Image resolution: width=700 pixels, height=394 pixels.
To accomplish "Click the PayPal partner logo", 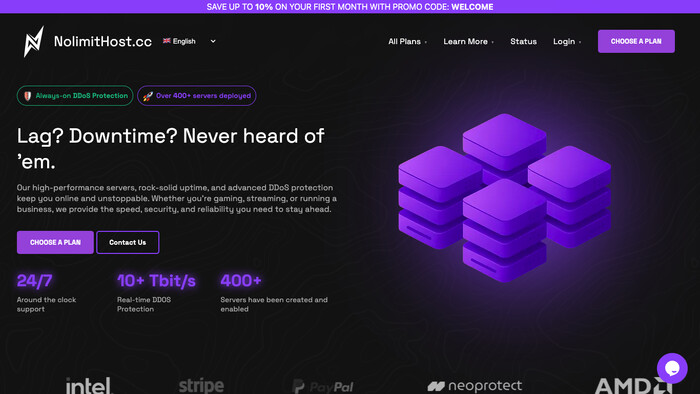I will pyautogui.click(x=323, y=386).
